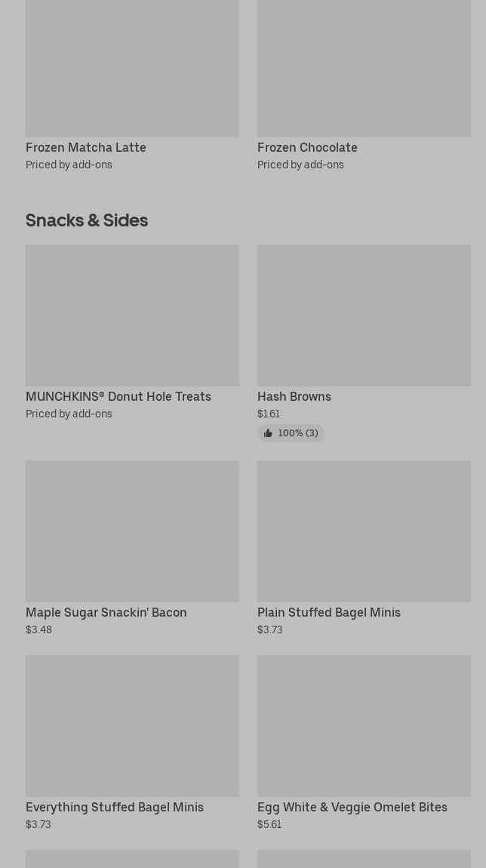Open the Maple Sugar Snackin' Bacon title

click(x=106, y=612)
